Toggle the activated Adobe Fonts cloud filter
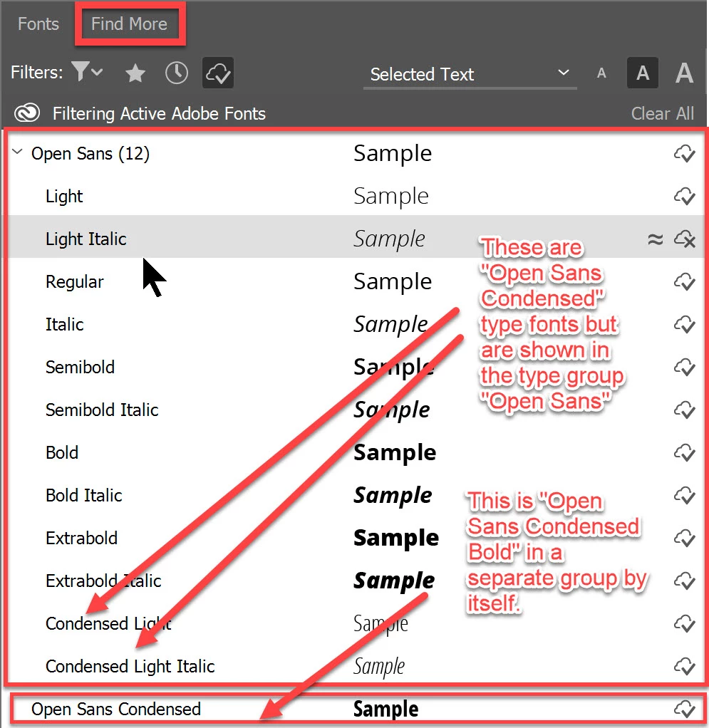Screen dimensions: 709x728 218,73
